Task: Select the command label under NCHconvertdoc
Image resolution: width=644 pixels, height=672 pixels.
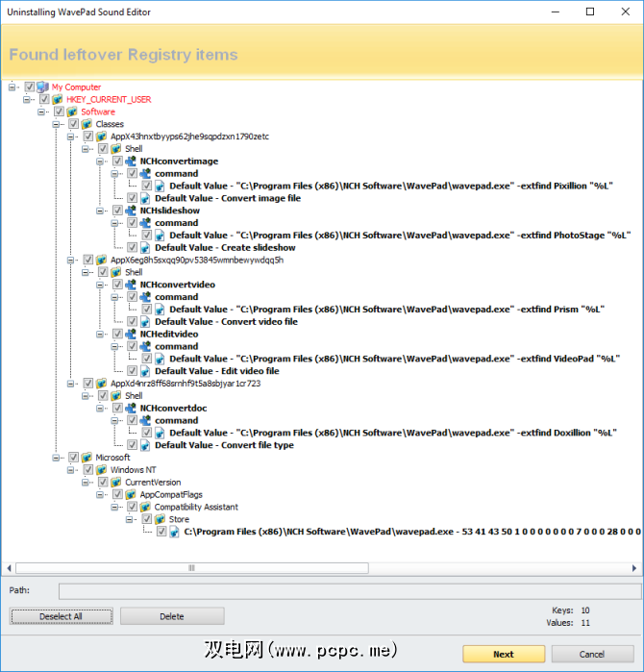Action: (x=177, y=420)
